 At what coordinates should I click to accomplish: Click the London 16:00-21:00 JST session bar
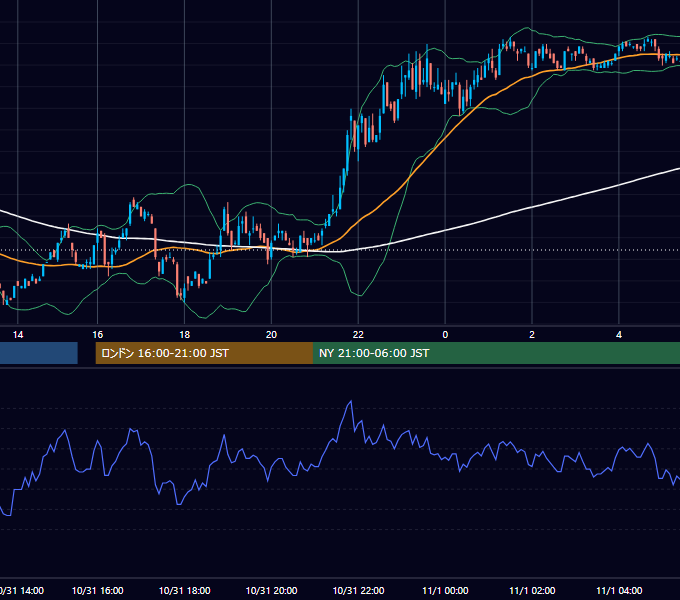coord(204,353)
